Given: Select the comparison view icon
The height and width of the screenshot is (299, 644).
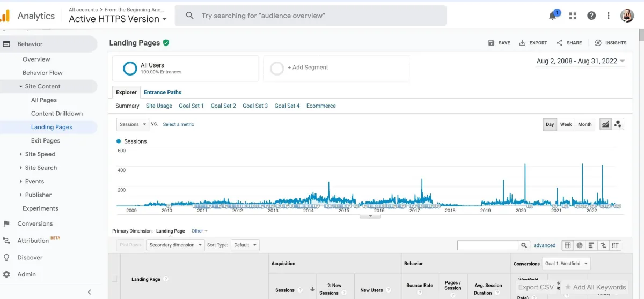Looking at the screenshot, I should (x=604, y=245).
